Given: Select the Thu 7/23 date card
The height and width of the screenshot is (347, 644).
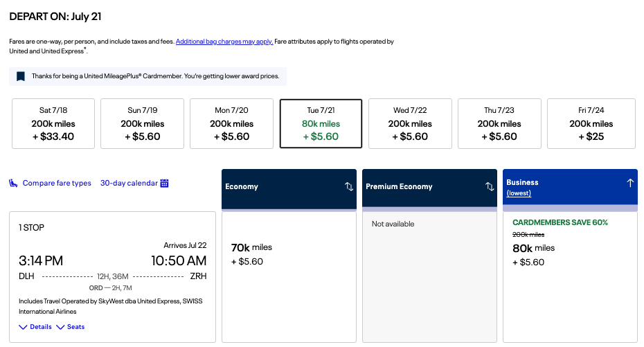Looking at the screenshot, I should [x=499, y=123].
